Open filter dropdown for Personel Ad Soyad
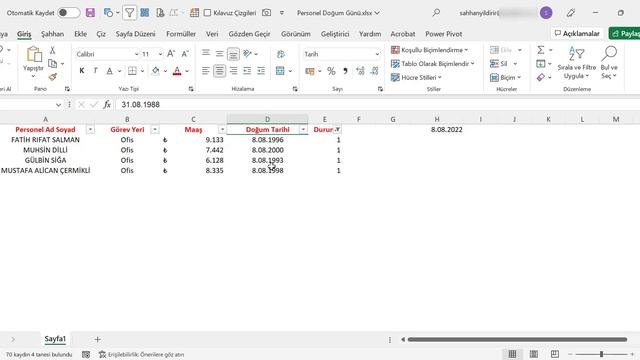This screenshot has height=360, width=640. 90,129
